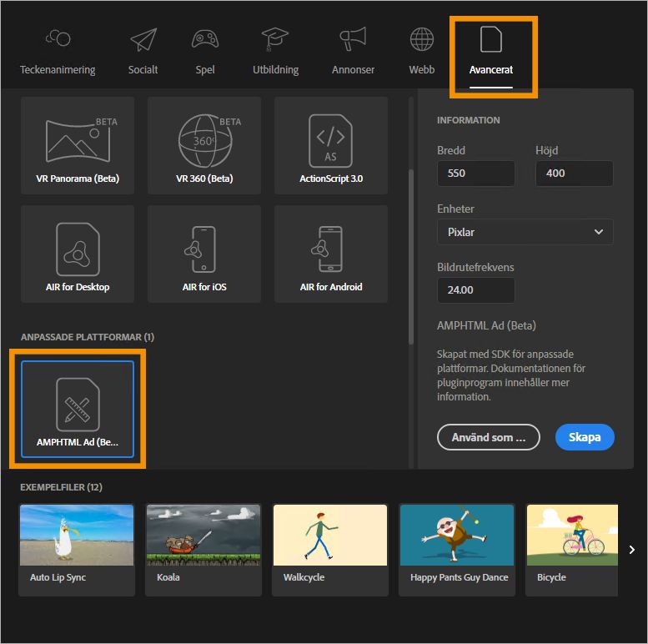Switch to the Utbildning tab
This screenshot has width=648, height=644.
tap(275, 52)
